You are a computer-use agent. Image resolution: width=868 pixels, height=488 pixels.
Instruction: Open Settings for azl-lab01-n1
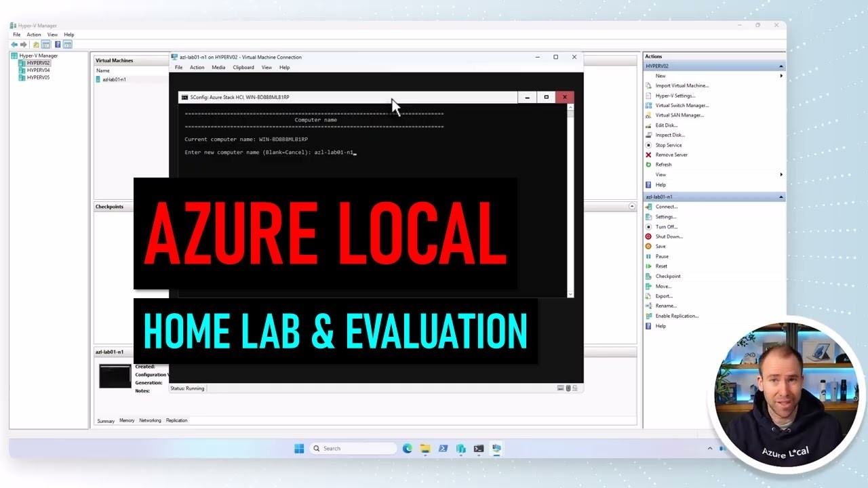pyautogui.click(x=665, y=217)
